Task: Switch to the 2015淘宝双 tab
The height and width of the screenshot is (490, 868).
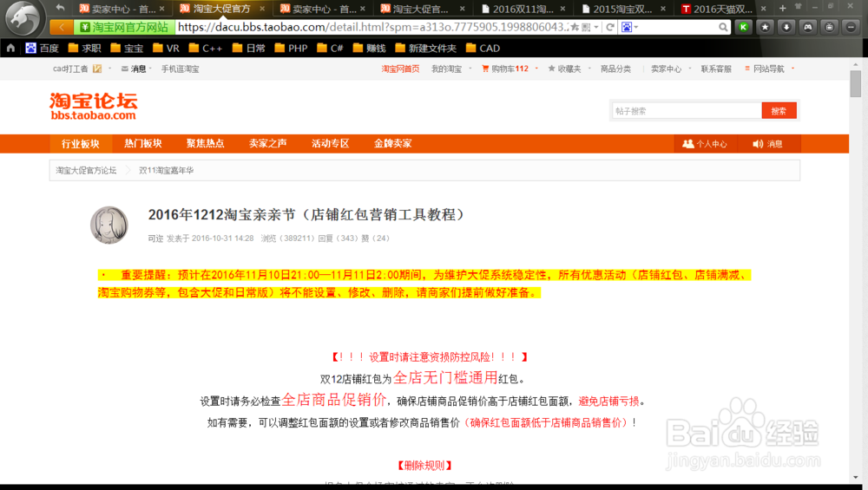Action: [623, 9]
